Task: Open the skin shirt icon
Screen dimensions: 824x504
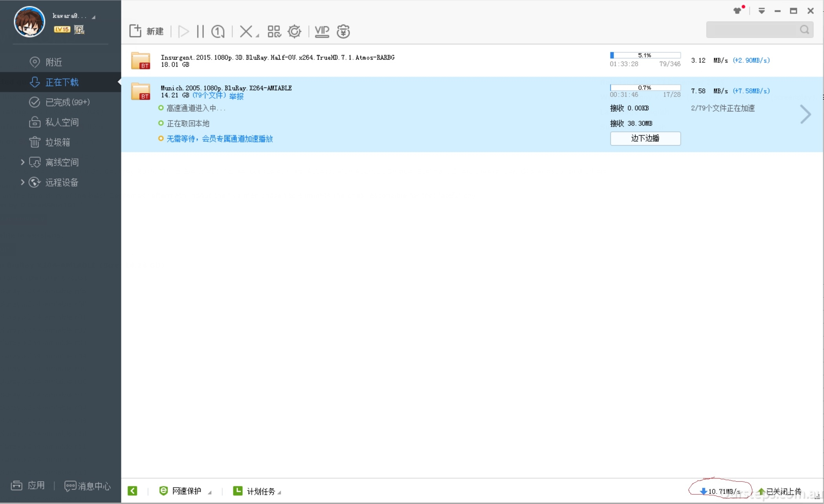Action: (738, 11)
